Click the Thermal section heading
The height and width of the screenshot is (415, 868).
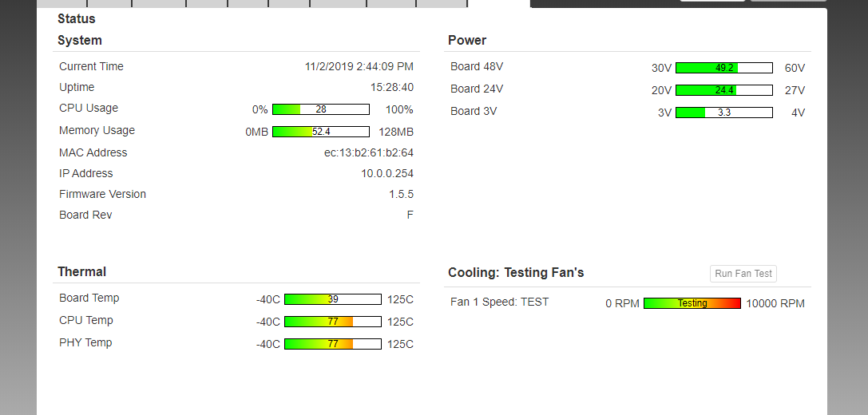point(81,272)
